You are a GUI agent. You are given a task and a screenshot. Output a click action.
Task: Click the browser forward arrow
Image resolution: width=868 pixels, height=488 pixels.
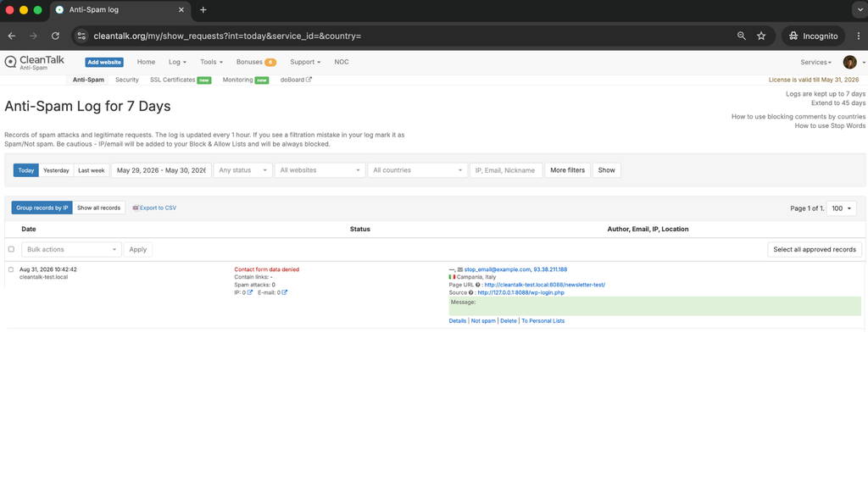point(33,36)
